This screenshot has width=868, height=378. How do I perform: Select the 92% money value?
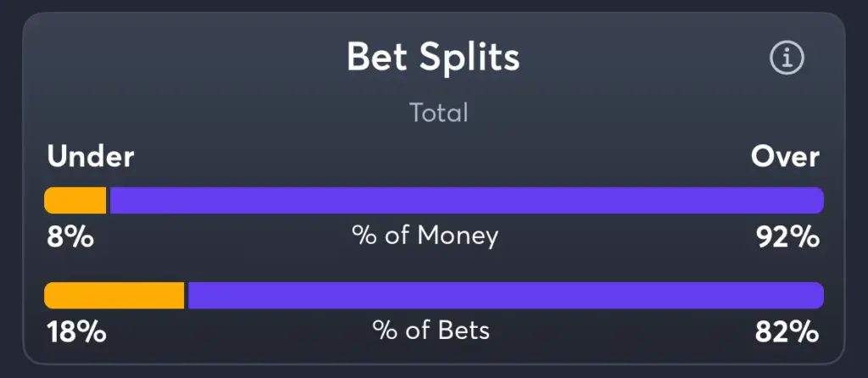(x=787, y=237)
